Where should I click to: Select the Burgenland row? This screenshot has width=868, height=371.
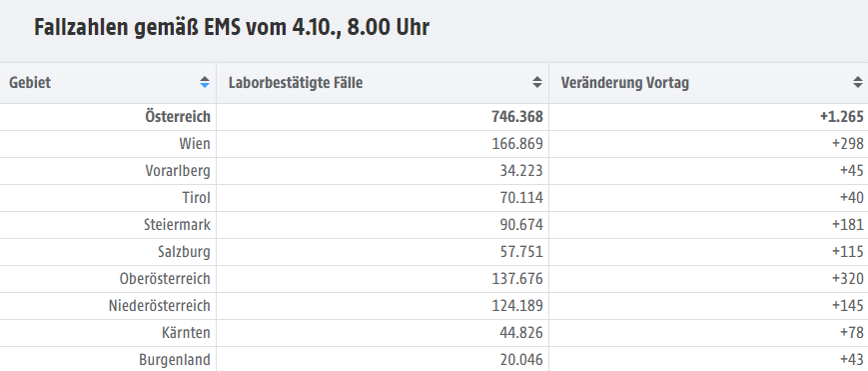pos(434,359)
